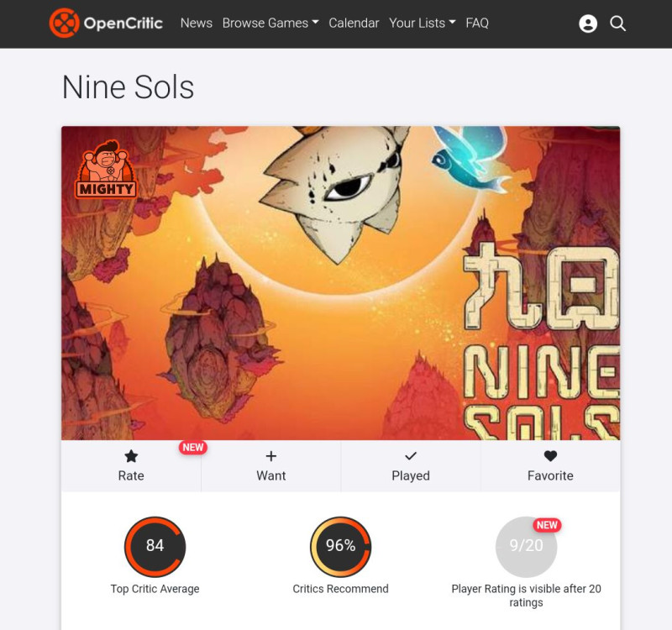Click the Mighty badge icon on artwork
Viewport: 672px width, 630px height.
[106, 170]
